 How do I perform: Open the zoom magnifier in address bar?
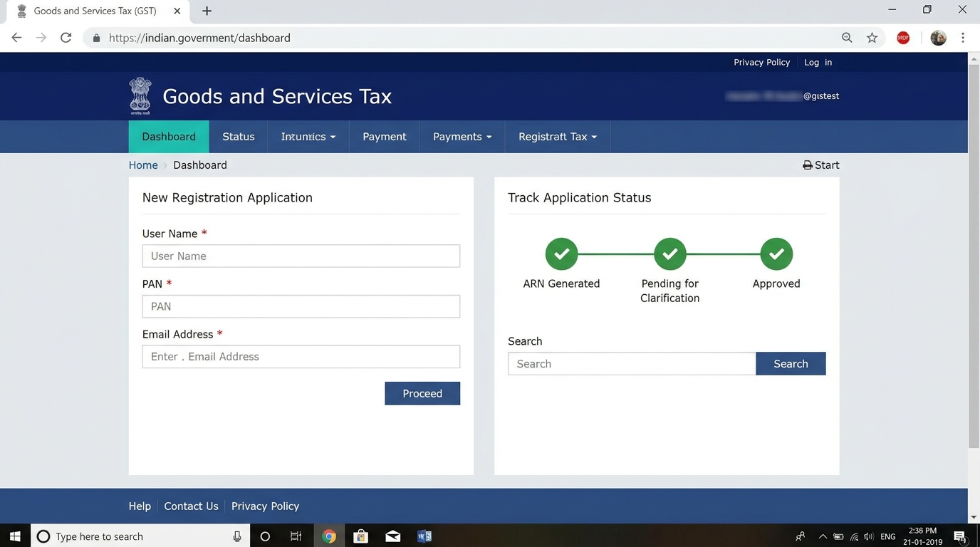pos(847,38)
